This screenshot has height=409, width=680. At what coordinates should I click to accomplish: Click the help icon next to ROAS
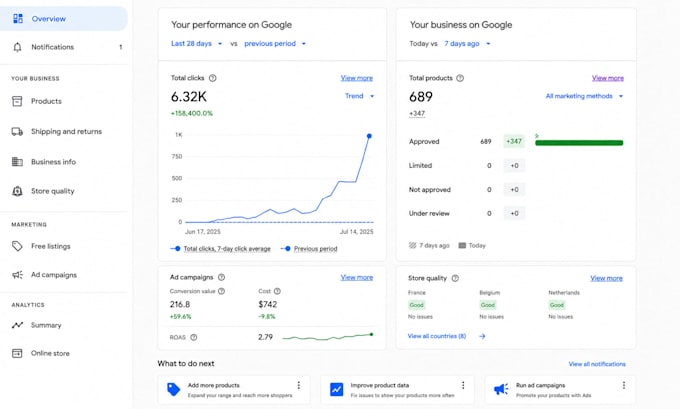194,337
